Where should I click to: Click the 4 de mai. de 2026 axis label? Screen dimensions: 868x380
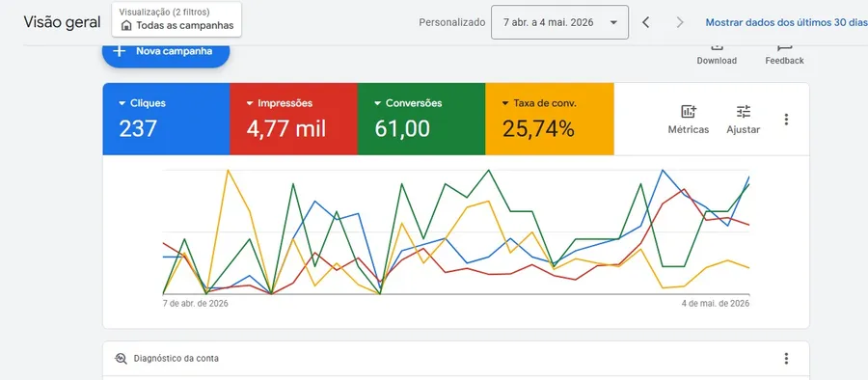pyautogui.click(x=715, y=304)
